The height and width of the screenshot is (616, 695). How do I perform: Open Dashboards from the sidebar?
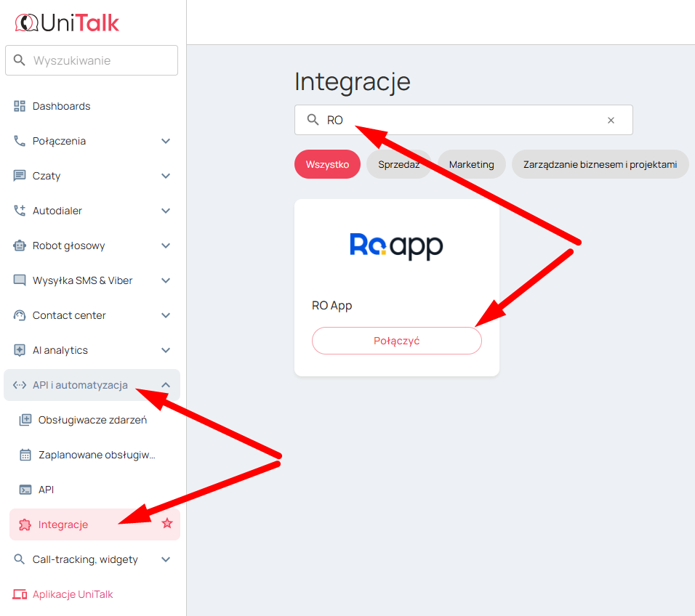click(62, 106)
